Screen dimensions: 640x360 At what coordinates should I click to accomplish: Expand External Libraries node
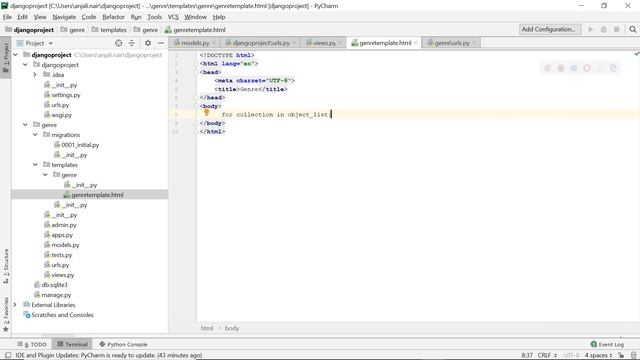tap(16, 304)
